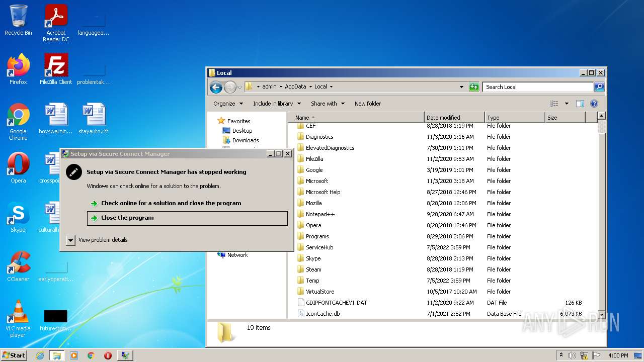Click the search magnifier in Explorer
The image size is (644, 362).
pos(599,87)
